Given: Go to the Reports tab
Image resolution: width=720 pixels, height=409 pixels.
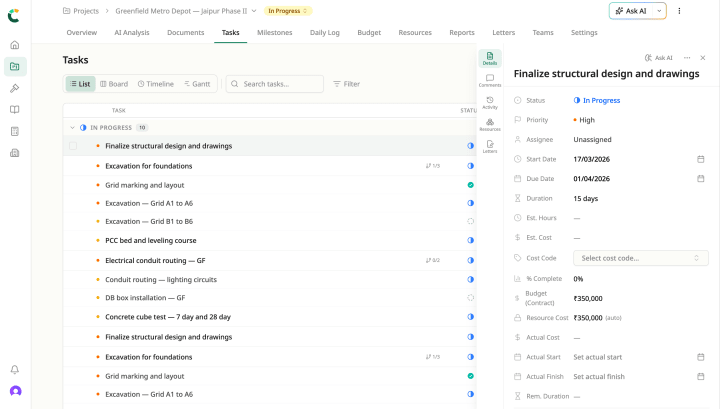Looking at the screenshot, I should pyautogui.click(x=462, y=33).
